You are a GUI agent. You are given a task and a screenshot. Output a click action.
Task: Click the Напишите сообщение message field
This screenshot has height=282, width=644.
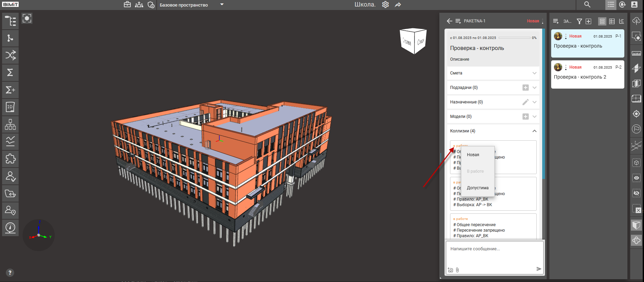coord(494,253)
